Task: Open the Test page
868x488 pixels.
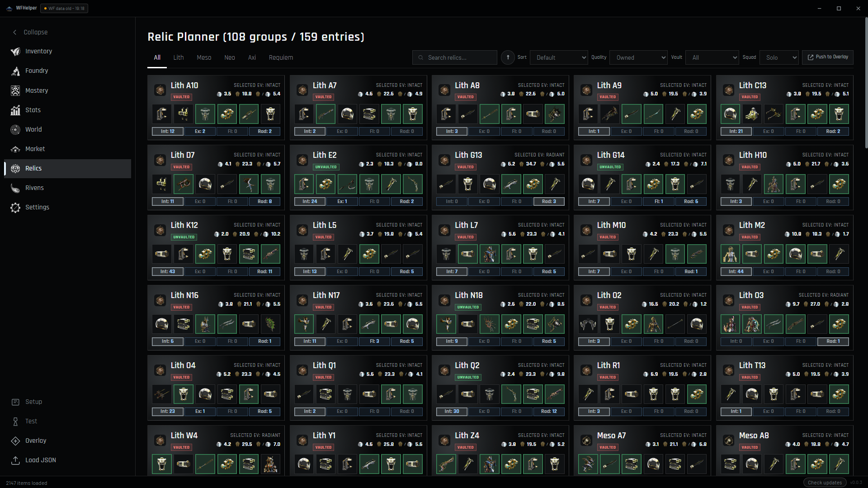Action: [x=67, y=421]
